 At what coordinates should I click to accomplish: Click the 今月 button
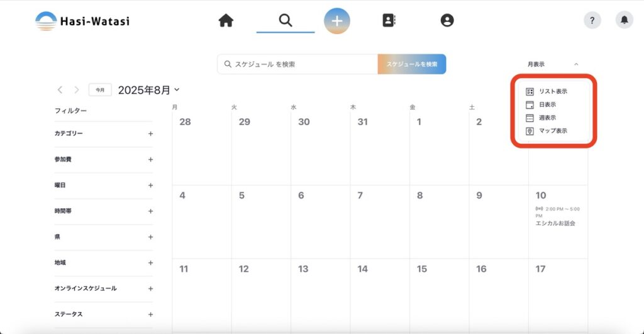pyautogui.click(x=100, y=90)
